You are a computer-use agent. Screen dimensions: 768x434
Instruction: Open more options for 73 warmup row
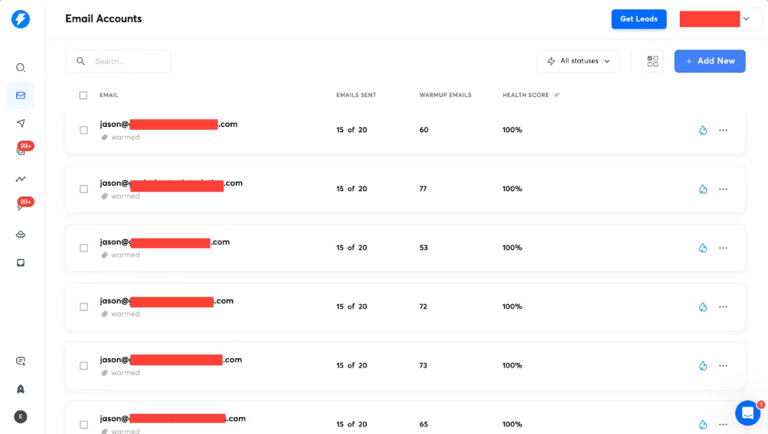point(723,366)
